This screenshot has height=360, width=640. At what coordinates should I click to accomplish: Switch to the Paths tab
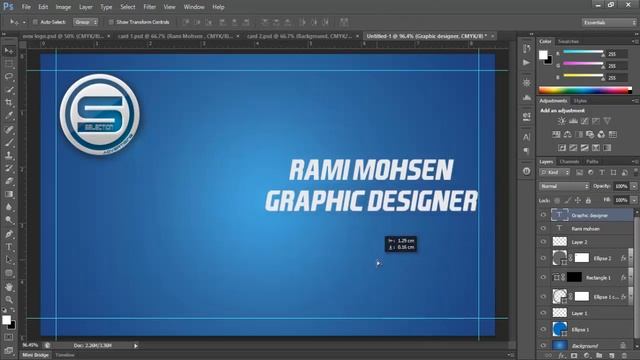(x=592, y=162)
